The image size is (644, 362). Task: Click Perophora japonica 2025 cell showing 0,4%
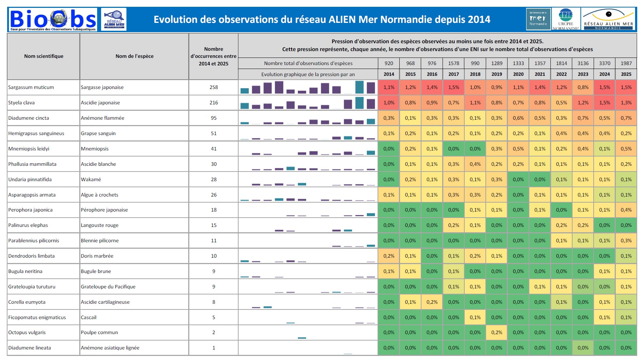(626, 210)
